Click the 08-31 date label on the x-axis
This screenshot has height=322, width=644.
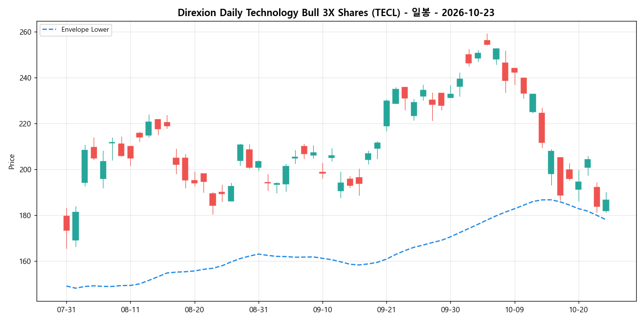[x=259, y=310]
